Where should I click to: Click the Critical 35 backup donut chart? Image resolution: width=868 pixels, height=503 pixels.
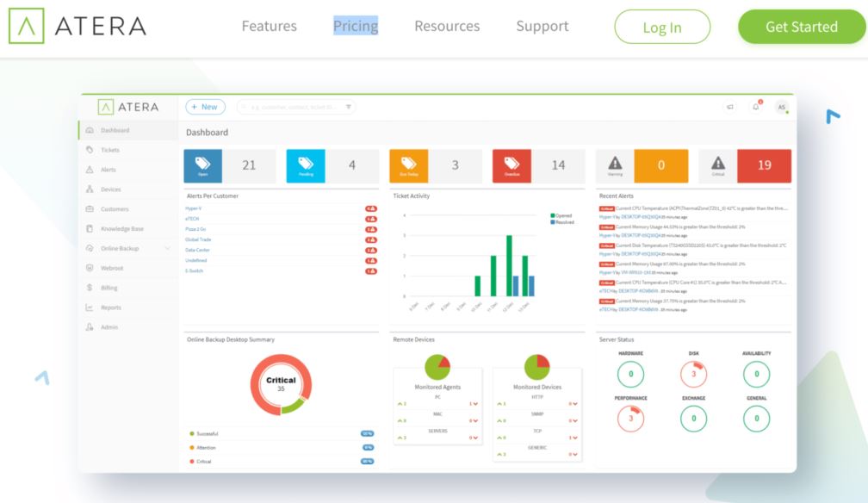pos(282,384)
